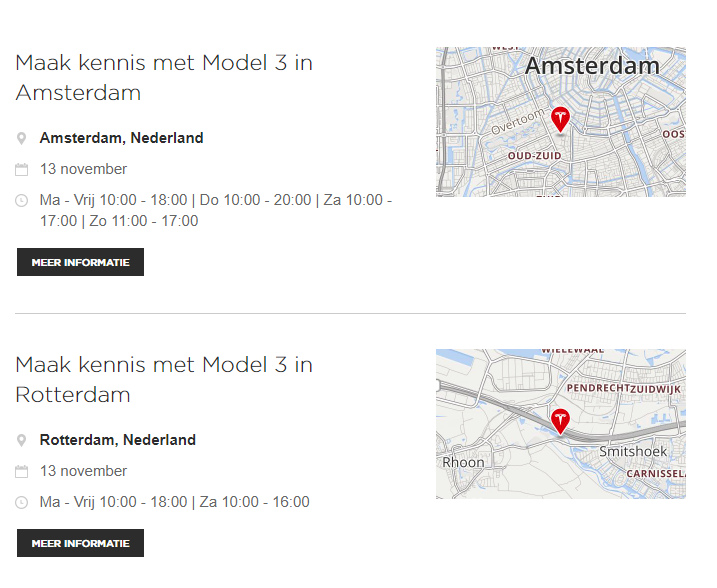This screenshot has width=717, height=588.
Task: Click clock icon beside Amsterdam opening hours
Action: point(22,200)
